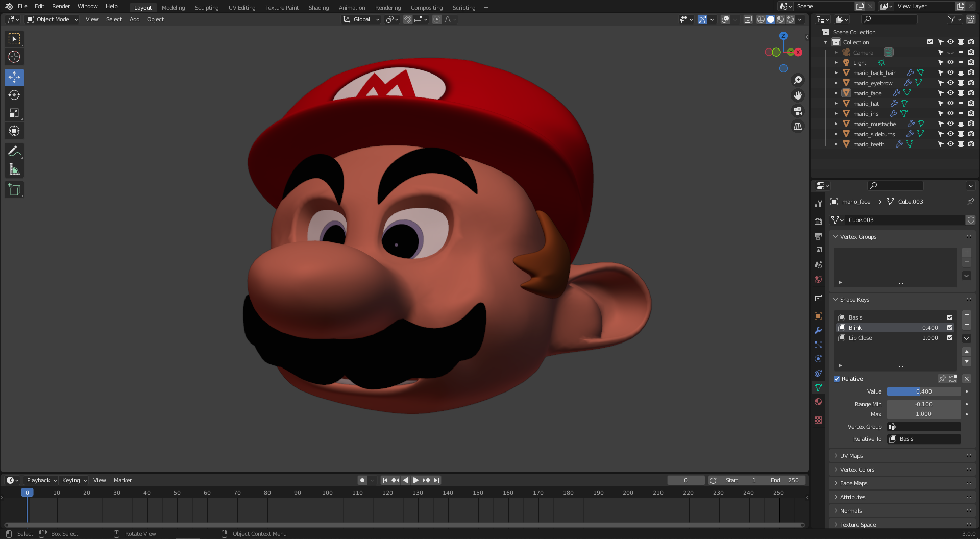Click the zoom view magnifier icon

(798, 80)
